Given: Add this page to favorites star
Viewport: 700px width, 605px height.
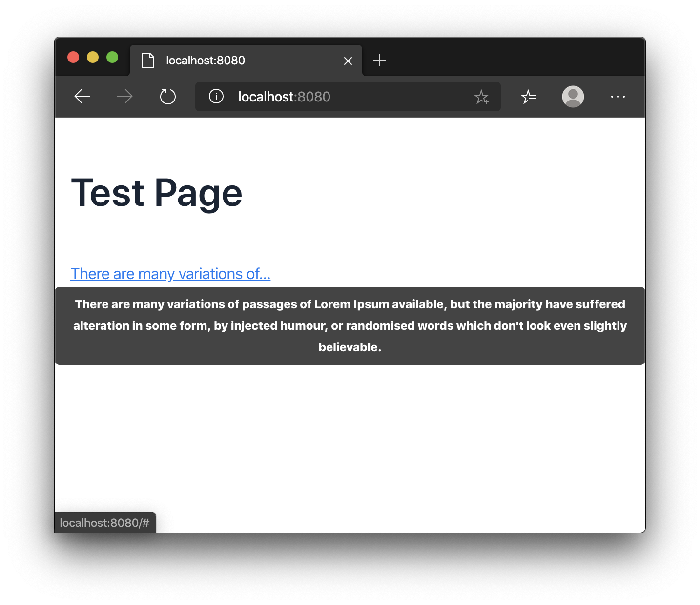Looking at the screenshot, I should click(481, 97).
